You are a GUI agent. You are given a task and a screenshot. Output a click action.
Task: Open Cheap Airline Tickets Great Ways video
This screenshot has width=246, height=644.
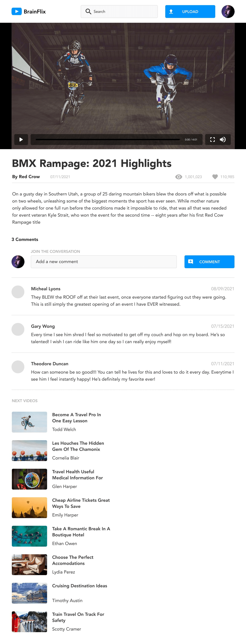pos(81,503)
